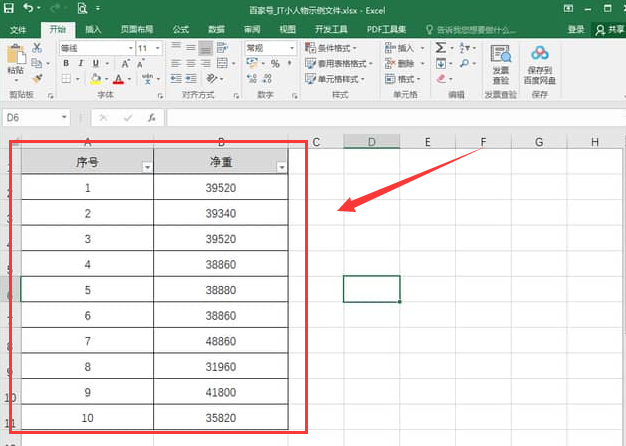Toggle italic formatting
Image resolution: width=626 pixels, height=446 pixels.
point(80,63)
